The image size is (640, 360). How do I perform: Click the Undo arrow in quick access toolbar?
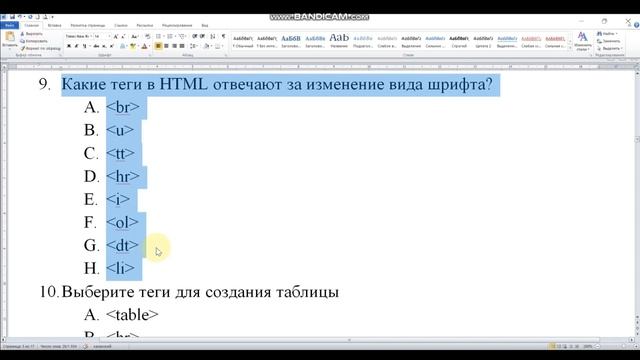(19, 17)
